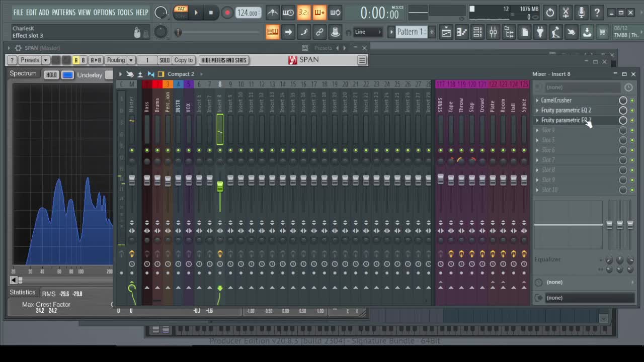Open the plugin picker plug icon
This screenshot has width=644, height=362.
point(540,32)
